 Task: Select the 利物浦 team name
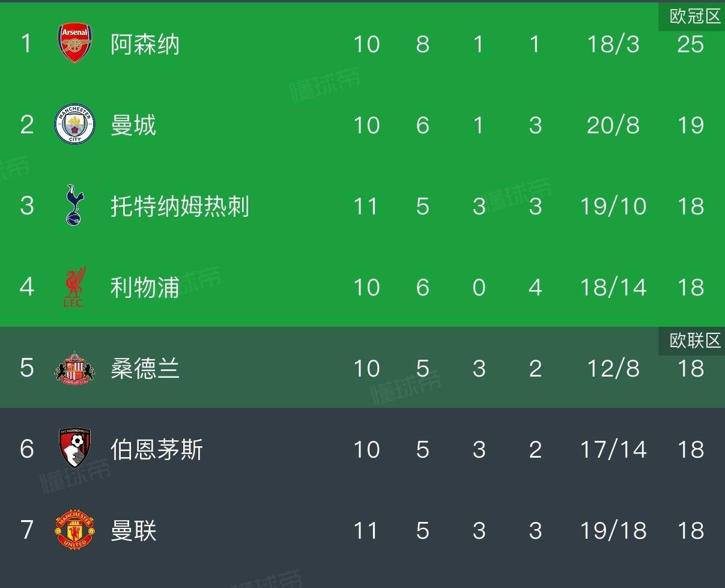pyautogui.click(x=145, y=288)
